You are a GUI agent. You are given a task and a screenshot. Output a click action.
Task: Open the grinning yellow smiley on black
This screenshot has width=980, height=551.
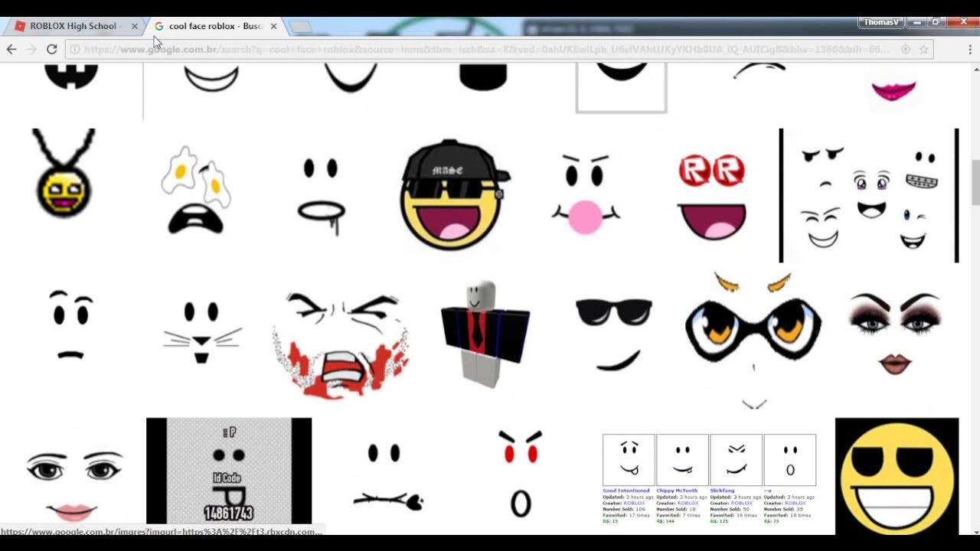(x=897, y=476)
